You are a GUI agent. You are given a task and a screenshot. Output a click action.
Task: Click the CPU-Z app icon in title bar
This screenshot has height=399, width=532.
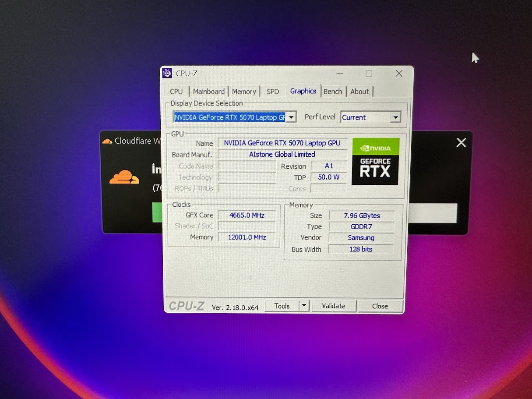[167, 73]
